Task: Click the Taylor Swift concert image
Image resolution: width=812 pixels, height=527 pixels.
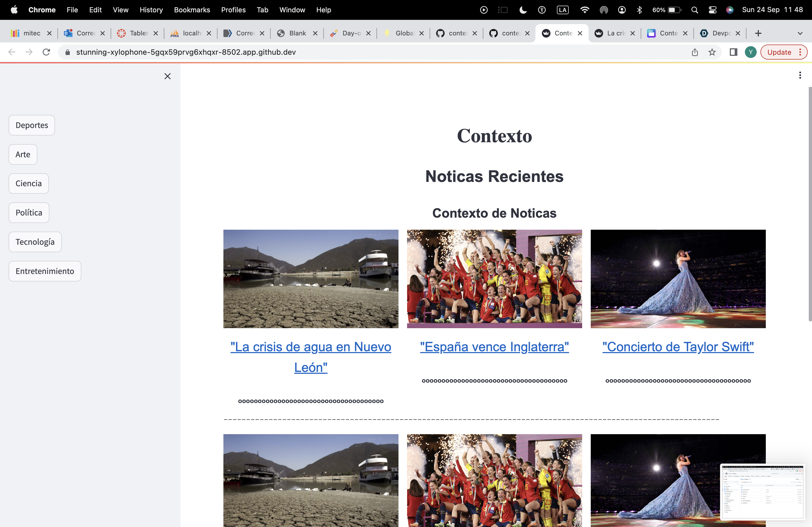Action: point(677,279)
